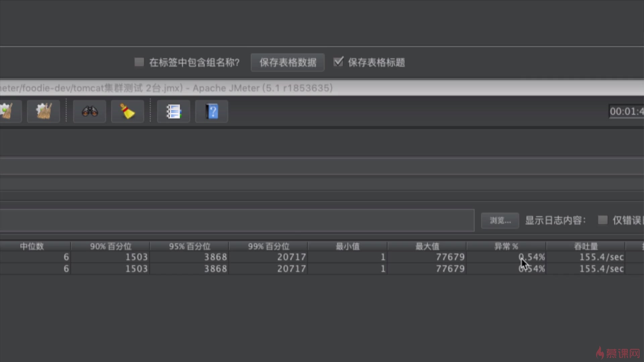Screen dimensions: 644x362
Task: Sort by the 最小值 column header
Action: pyautogui.click(x=347, y=246)
